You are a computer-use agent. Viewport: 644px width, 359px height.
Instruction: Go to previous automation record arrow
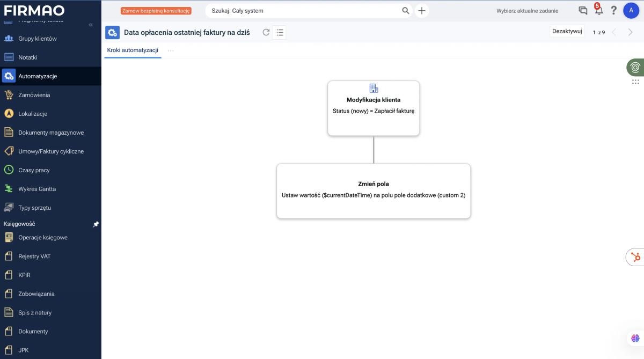614,32
